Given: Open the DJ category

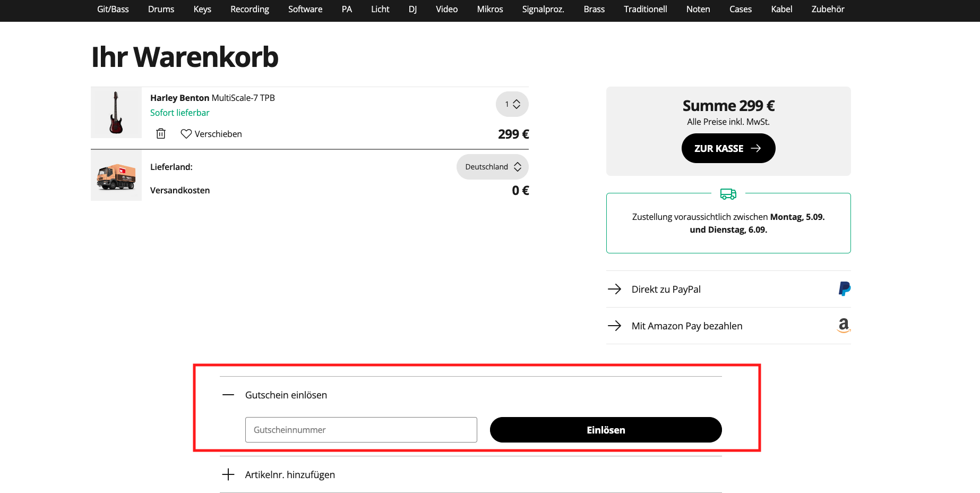Looking at the screenshot, I should click(412, 9).
